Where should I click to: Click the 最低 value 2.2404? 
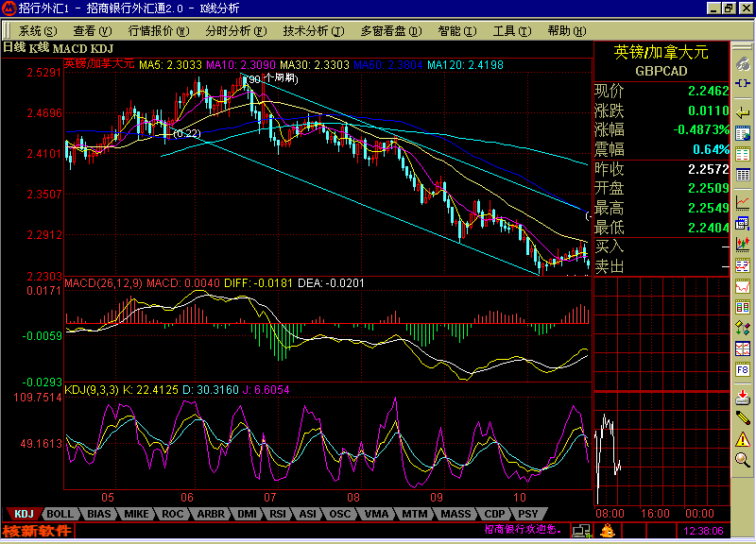click(708, 228)
